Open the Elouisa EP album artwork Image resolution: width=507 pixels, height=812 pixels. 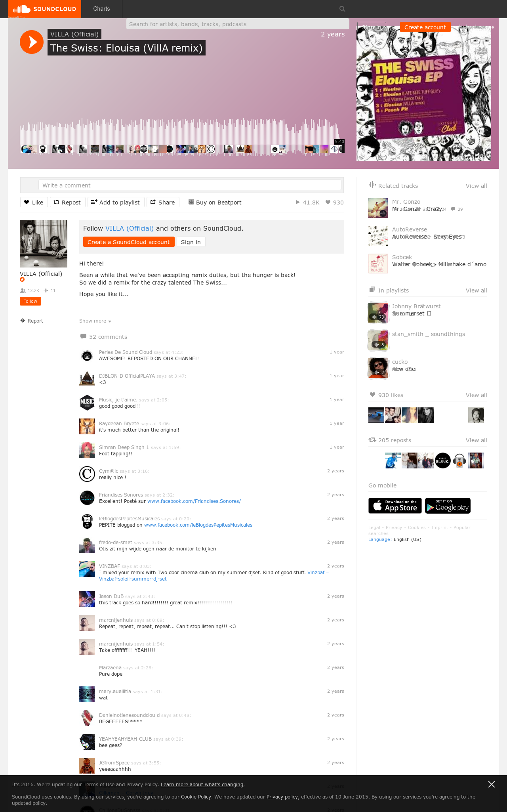tap(424, 94)
